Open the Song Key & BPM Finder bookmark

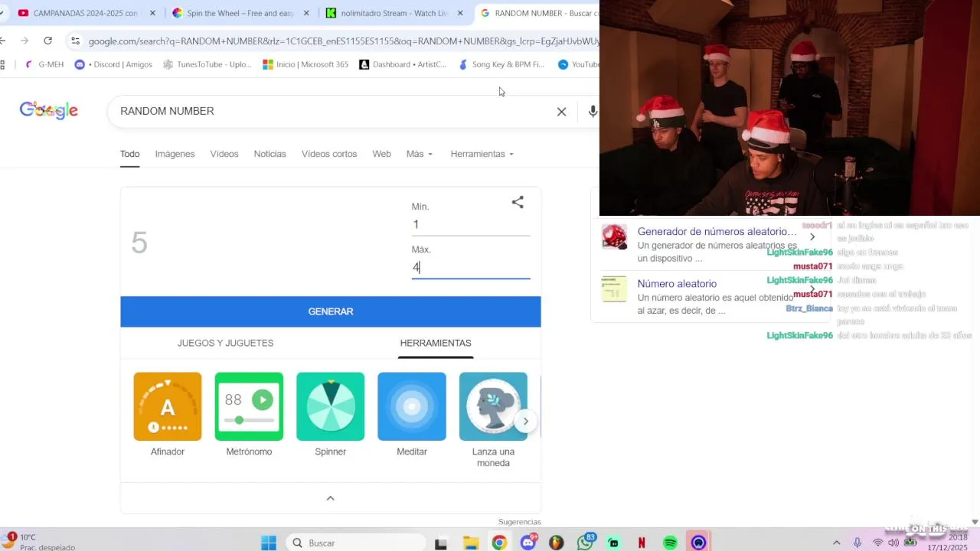[x=501, y=64]
